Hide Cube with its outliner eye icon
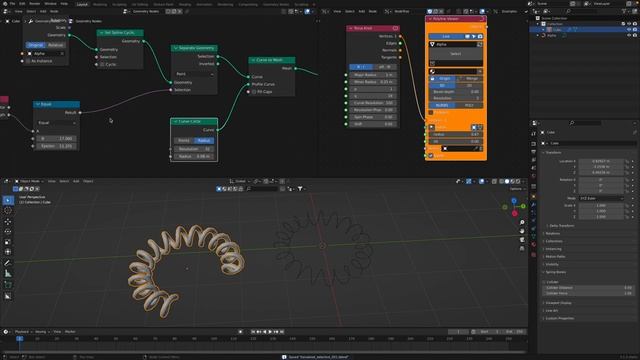640x360 pixels. (629, 30)
